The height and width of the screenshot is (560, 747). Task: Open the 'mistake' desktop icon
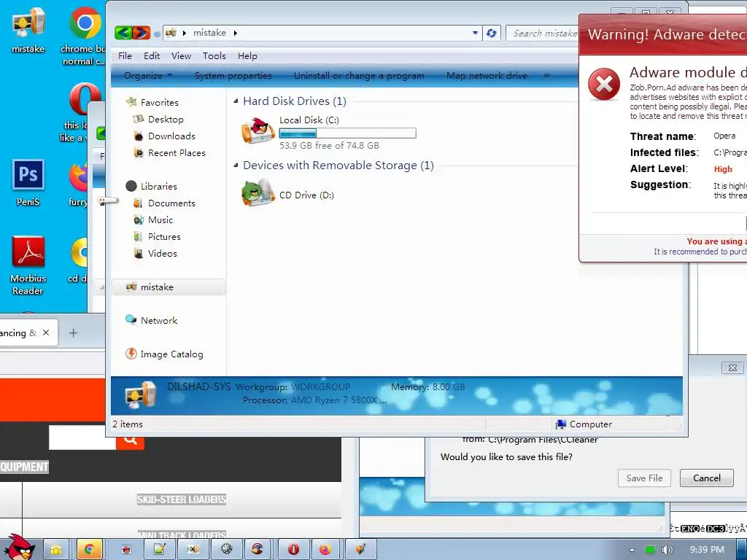pos(28,31)
